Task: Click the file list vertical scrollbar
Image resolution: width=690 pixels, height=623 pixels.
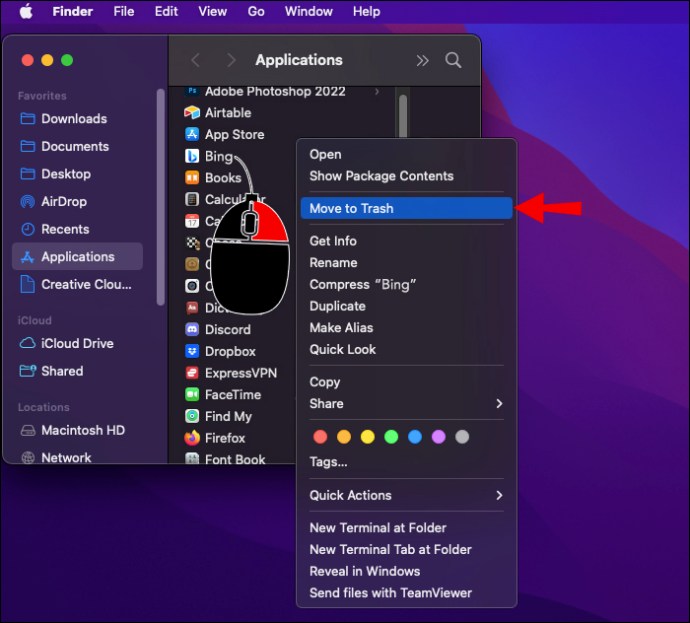Action: coord(403,116)
